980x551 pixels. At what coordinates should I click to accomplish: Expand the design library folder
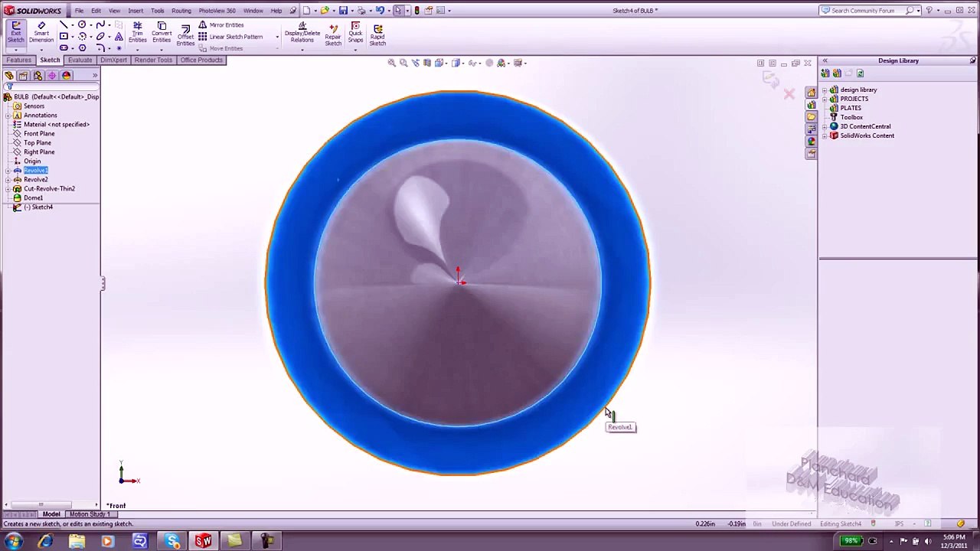tap(825, 90)
